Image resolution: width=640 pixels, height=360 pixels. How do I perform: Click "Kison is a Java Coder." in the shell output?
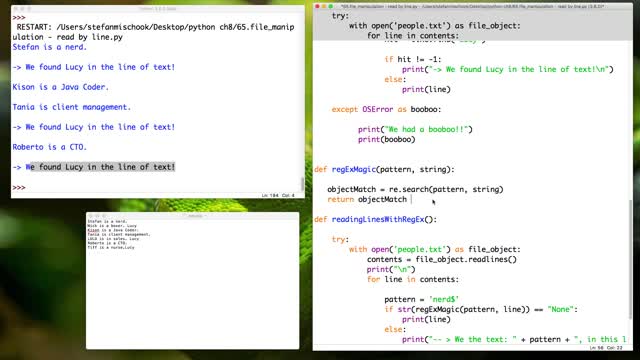tap(60, 87)
